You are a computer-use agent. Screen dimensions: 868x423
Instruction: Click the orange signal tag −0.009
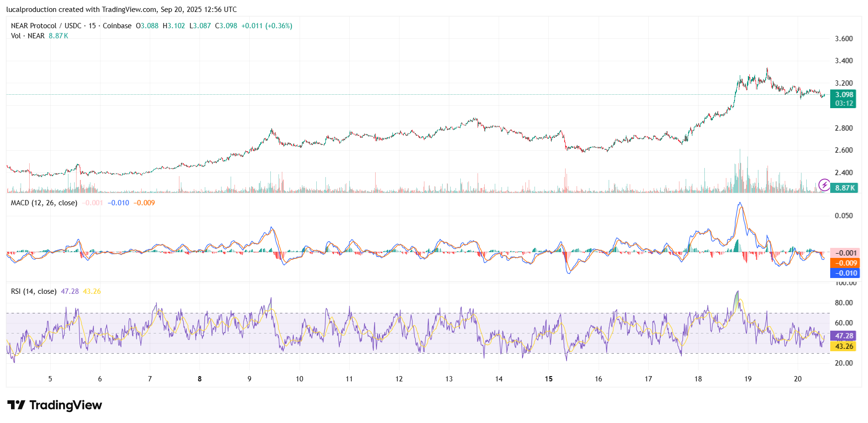pos(846,263)
